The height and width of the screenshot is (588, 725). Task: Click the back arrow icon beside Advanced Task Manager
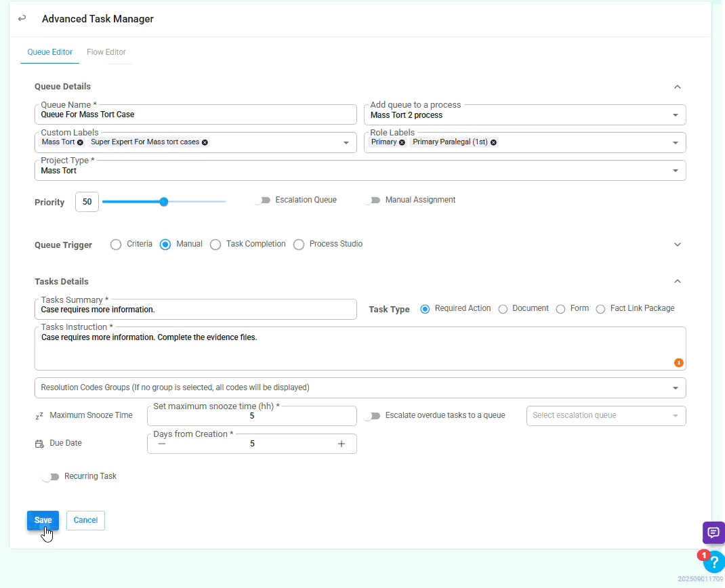click(22, 18)
